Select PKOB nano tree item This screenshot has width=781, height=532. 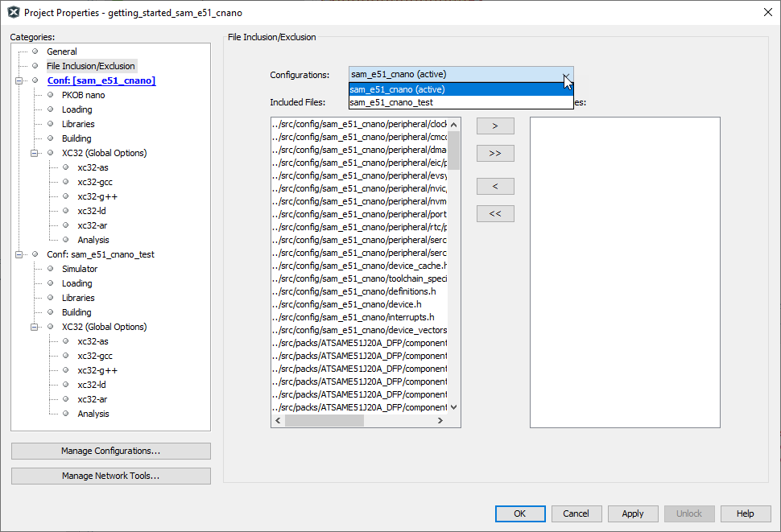[83, 95]
